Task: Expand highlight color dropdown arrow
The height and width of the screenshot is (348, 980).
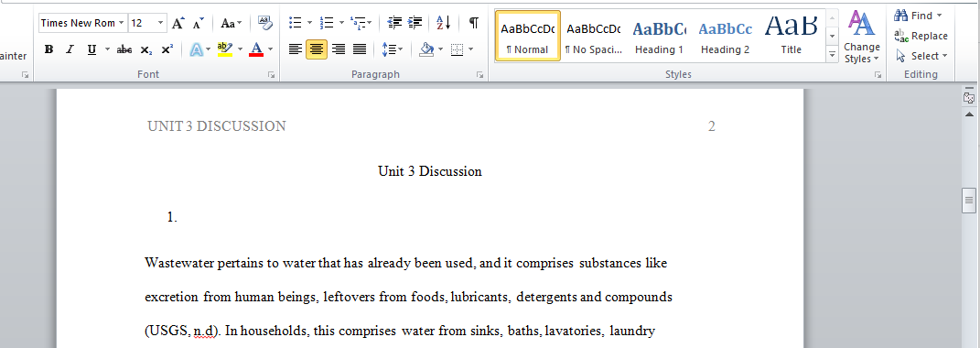Action: tap(240, 49)
